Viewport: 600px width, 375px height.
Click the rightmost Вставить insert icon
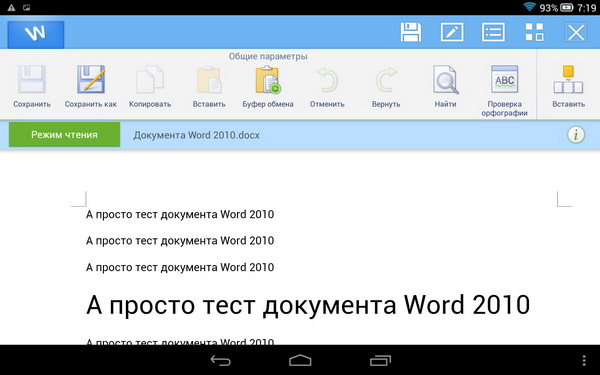(568, 86)
